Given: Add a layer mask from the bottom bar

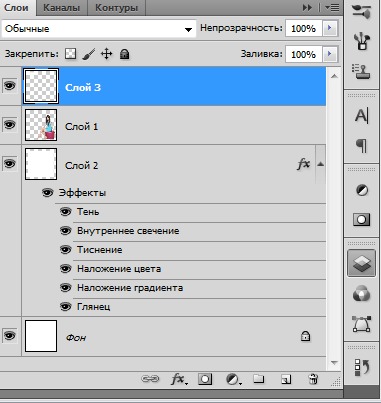Looking at the screenshot, I should 205,379.
